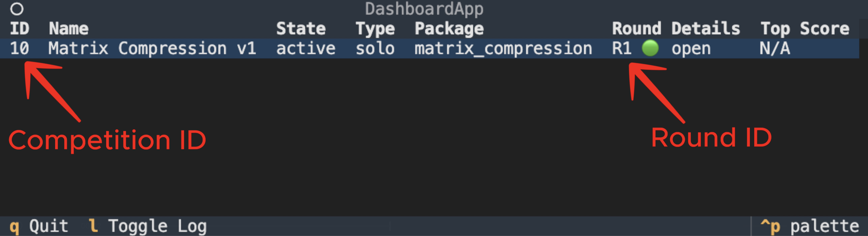Click the circle icon in the header
This screenshot has height=236, width=868.
click(17, 9)
